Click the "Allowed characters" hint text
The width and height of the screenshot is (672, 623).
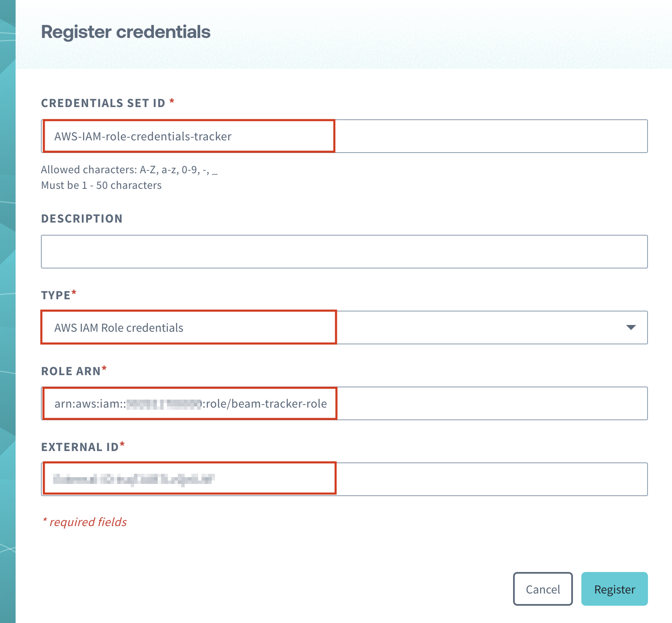tap(129, 170)
